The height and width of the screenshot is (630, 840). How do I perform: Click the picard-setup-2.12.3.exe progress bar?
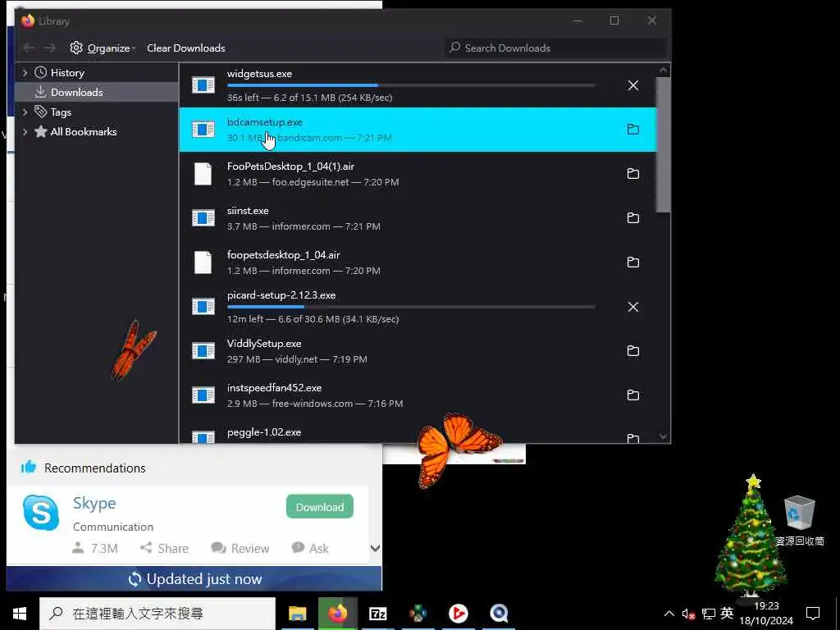pyautogui.click(x=411, y=307)
